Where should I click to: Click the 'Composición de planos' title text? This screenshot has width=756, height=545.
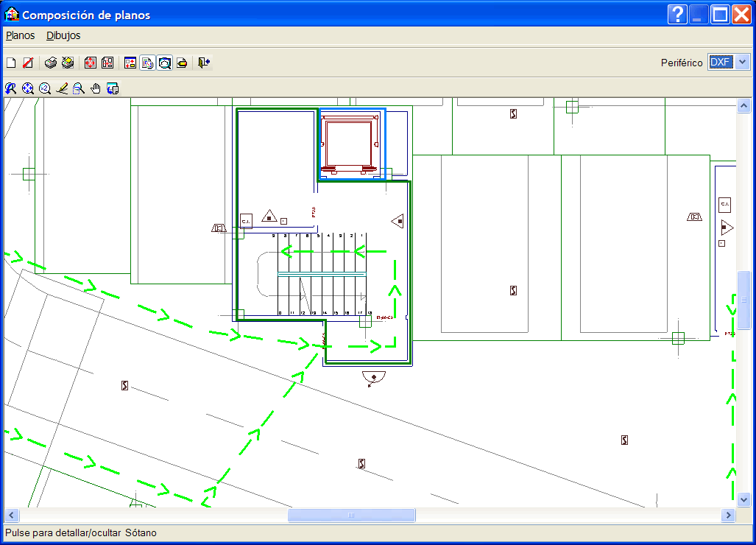click(86, 15)
